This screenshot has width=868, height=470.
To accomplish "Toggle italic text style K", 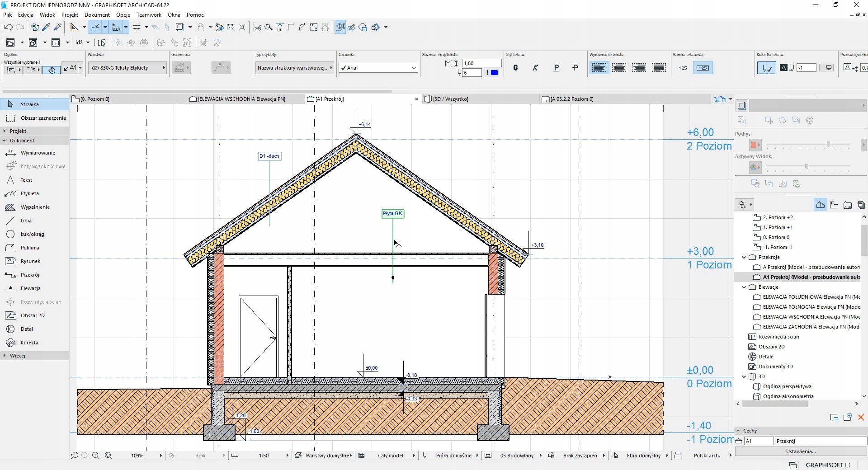I will click(x=535, y=68).
